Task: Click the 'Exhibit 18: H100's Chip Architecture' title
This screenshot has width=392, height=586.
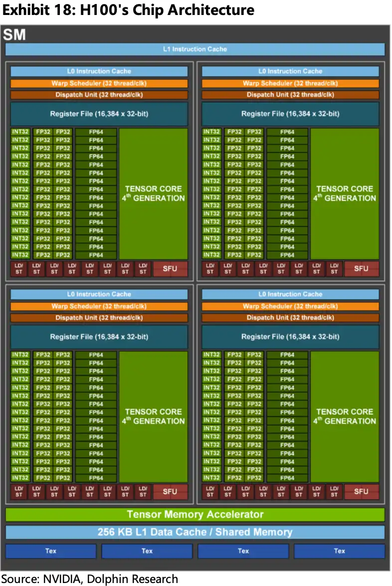Action: (128, 10)
